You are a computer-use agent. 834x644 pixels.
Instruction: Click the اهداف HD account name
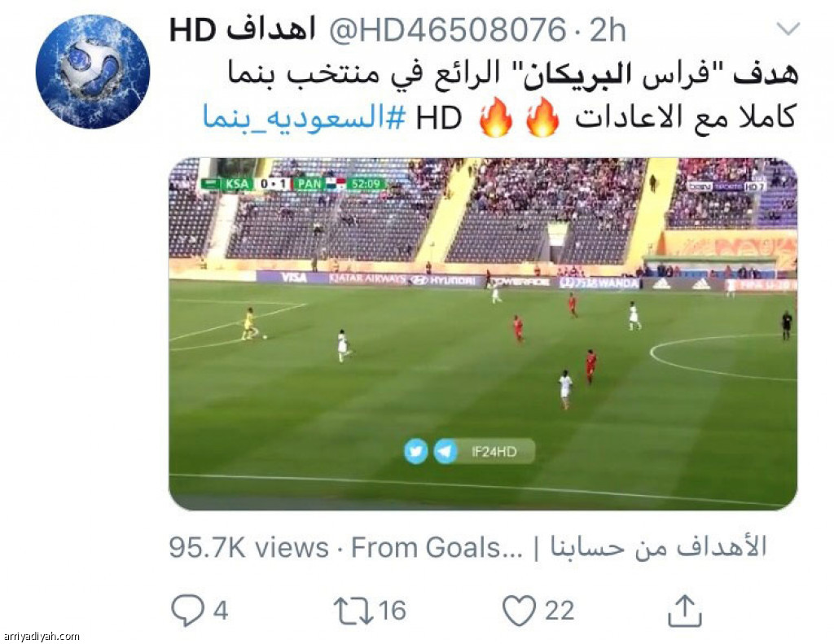pyautogui.click(x=243, y=29)
